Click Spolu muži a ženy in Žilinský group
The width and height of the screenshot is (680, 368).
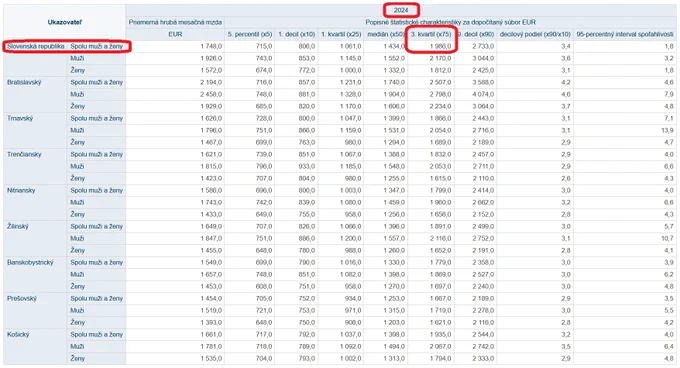click(x=97, y=226)
